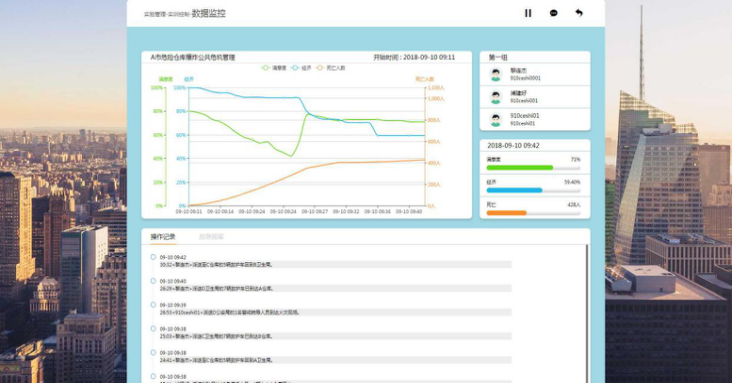Click the blue 经济 axis title above chart
The image size is (732, 383).
(189, 79)
